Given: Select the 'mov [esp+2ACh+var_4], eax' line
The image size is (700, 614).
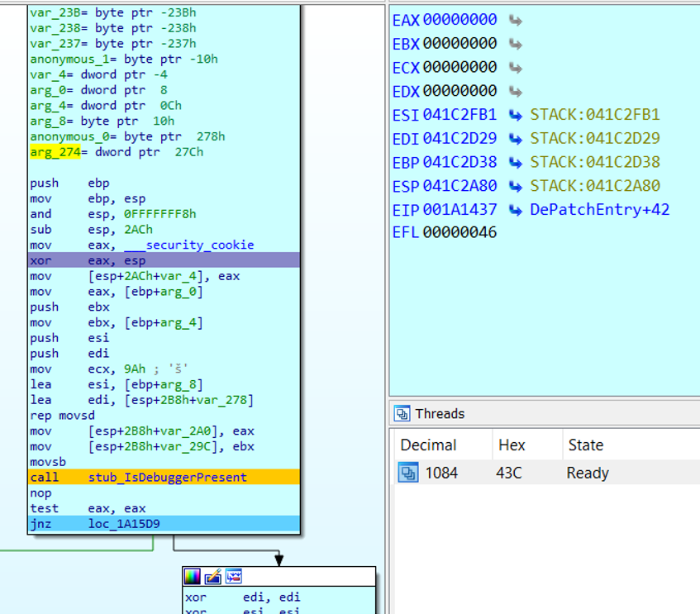Looking at the screenshot, I should click(x=135, y=276).
